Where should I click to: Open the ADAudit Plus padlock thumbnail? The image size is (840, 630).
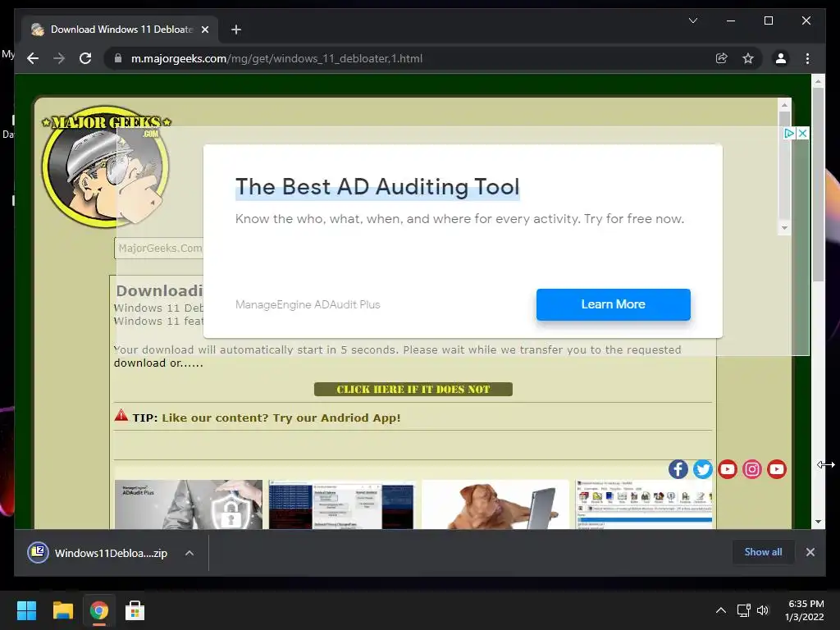(x=189, y=504)
